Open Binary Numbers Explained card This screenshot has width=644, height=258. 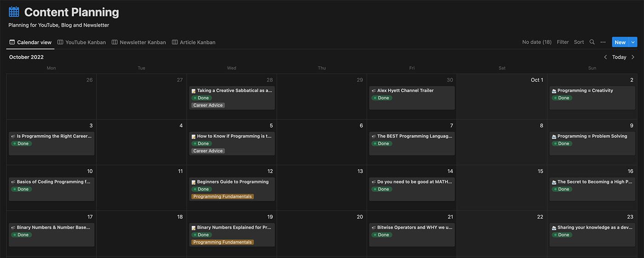[x=232, y=235]
